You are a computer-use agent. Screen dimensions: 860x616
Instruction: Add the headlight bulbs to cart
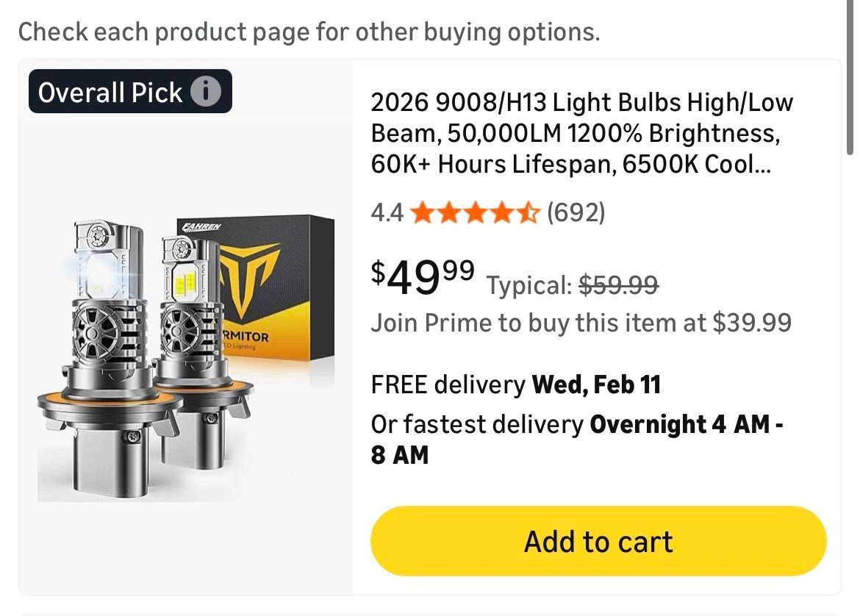click(598, 541)
